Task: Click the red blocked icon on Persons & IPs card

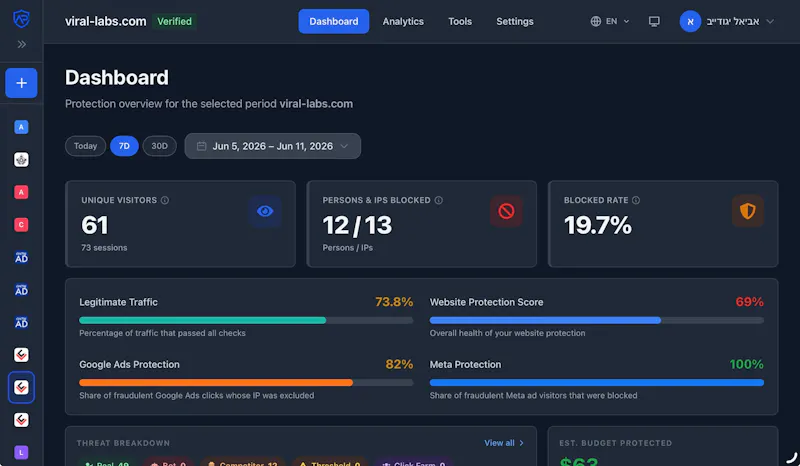Action: click(x=506, y=211)
